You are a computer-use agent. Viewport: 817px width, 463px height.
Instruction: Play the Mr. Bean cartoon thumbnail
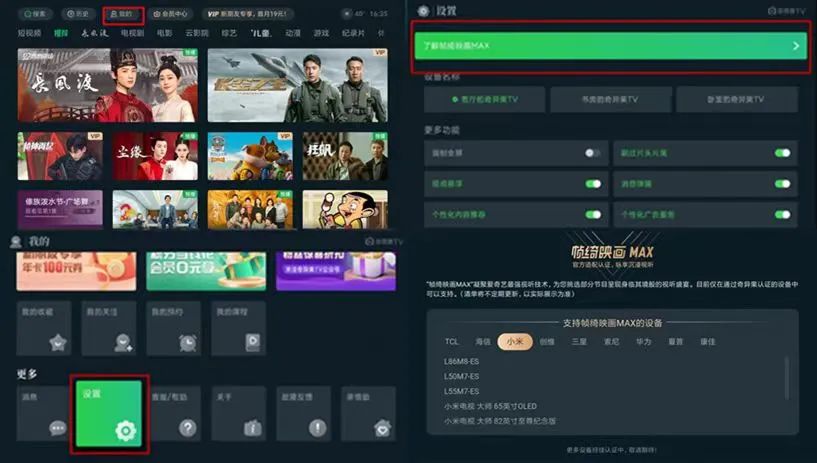click(x=345, y=209)
